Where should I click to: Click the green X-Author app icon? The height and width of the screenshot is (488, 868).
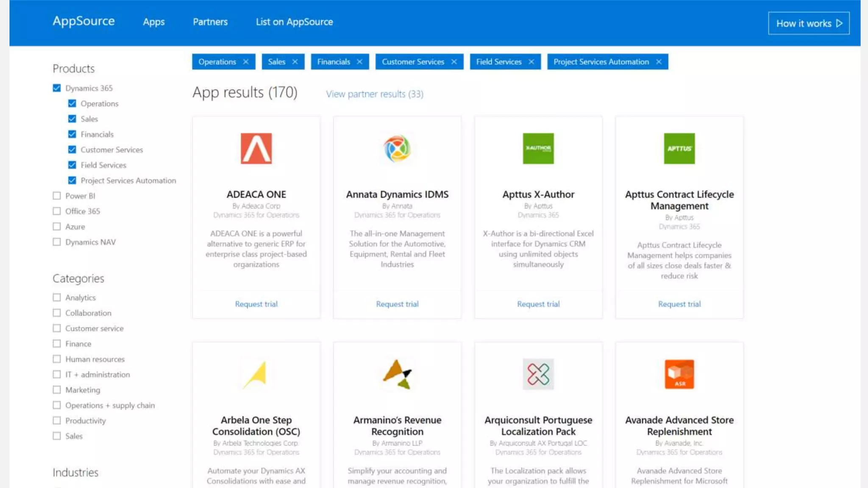(x=538, y=148)
